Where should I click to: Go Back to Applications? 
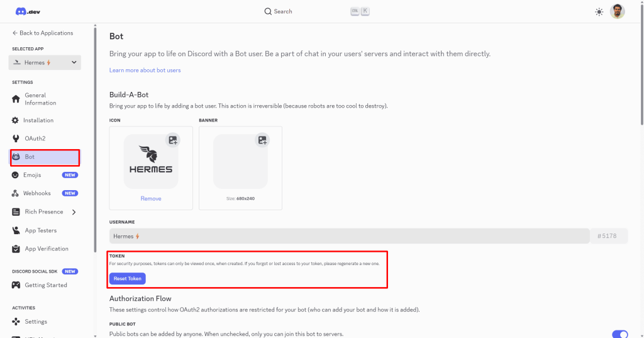(43, 33)
